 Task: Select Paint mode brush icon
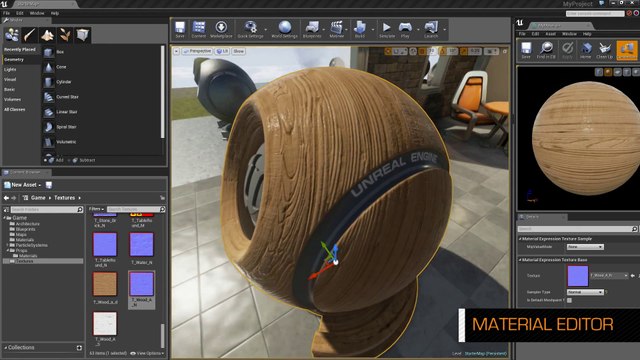29,35
